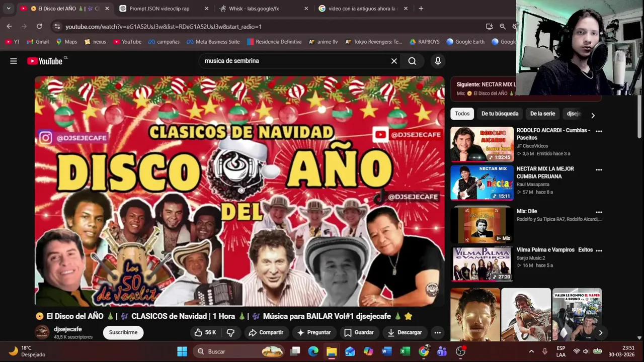
Task: Open the Mix: Dile thumbnail
Action: tap(482, 225)
